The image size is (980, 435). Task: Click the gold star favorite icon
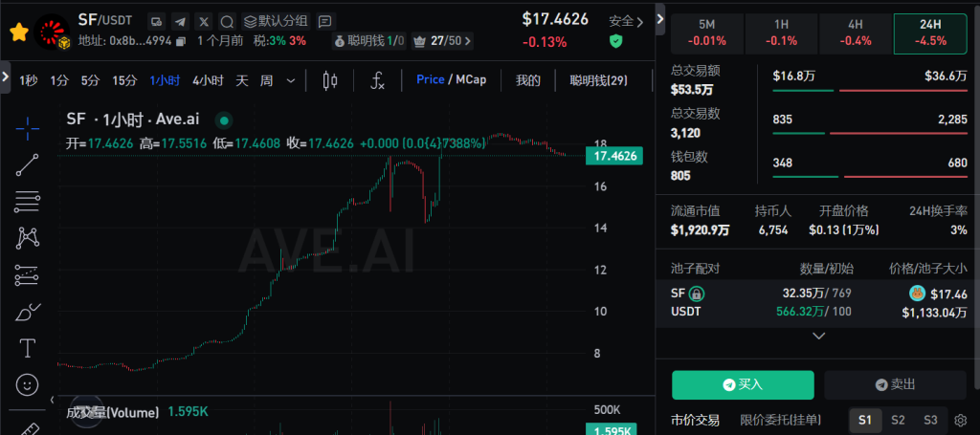coord(18,32)
